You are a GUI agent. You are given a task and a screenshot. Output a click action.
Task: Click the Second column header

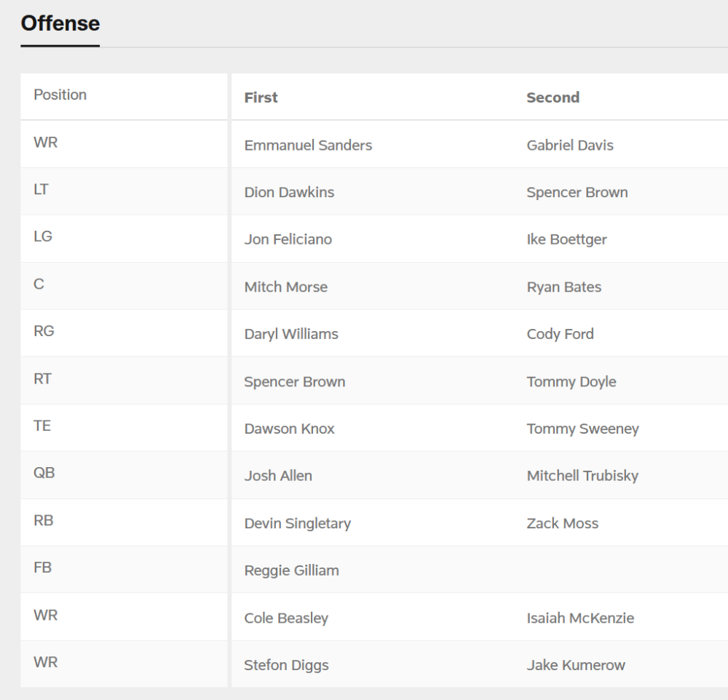click(x=553, y=98)
